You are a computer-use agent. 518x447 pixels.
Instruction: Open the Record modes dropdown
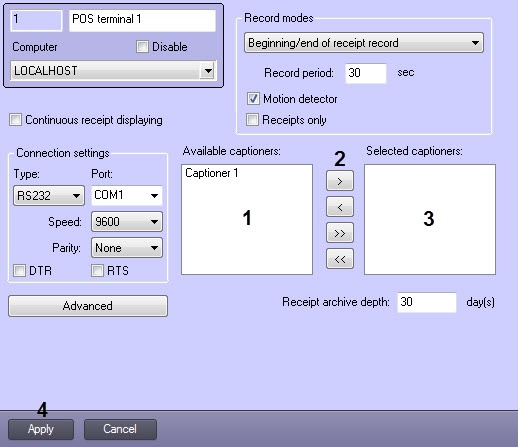coord(364,43)
